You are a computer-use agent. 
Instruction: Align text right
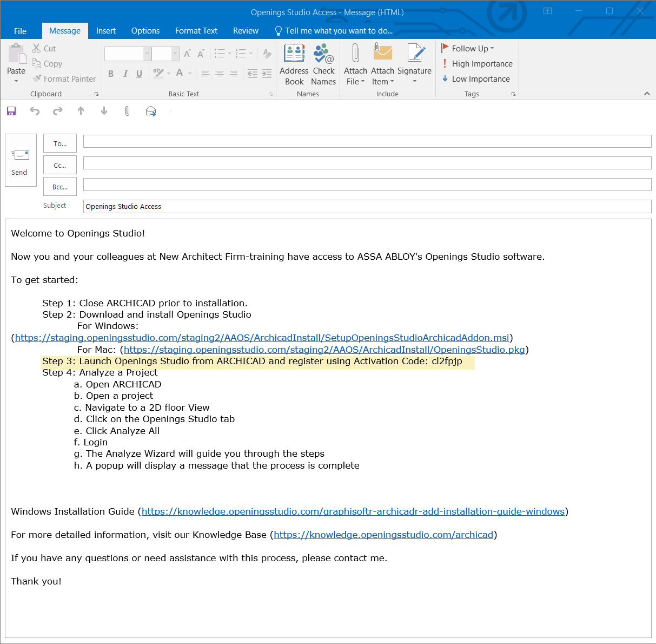click(234, 74)
